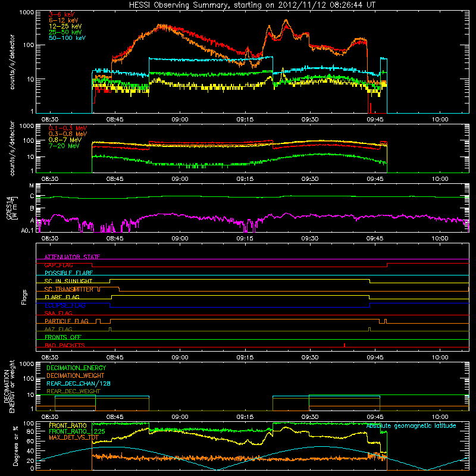Click the HESSI Observing Summary title text
Screen dimensions: 476x476
click(x=252, y=5)
